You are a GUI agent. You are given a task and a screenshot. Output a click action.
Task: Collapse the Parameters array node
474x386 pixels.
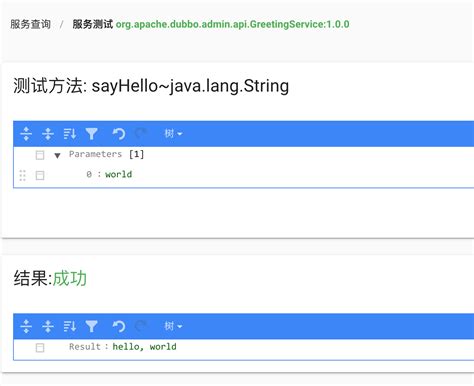click(x=57, y=155)
